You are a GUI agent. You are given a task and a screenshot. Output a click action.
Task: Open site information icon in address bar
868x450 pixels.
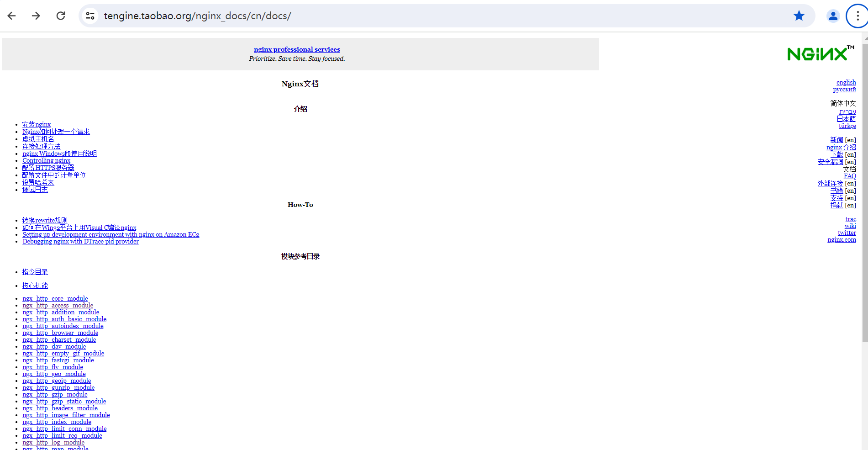pos(90,16)
